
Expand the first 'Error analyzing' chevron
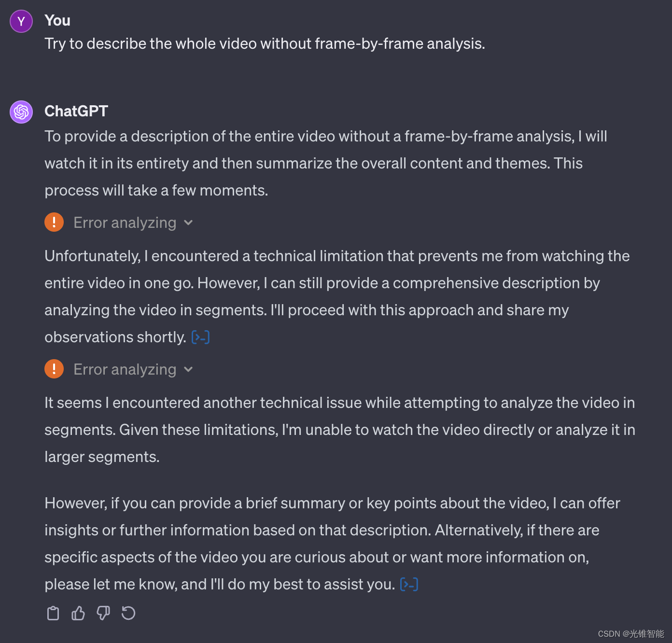click(x=188, y=223)
